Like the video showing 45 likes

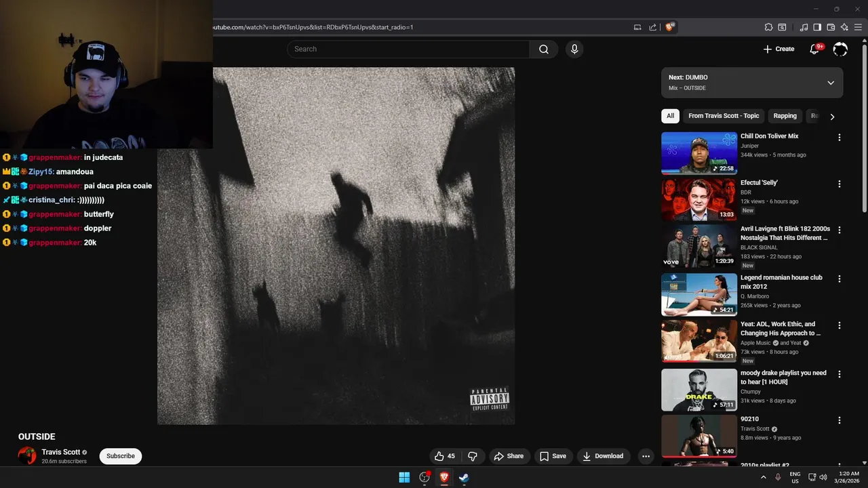(x=445, y=456)
